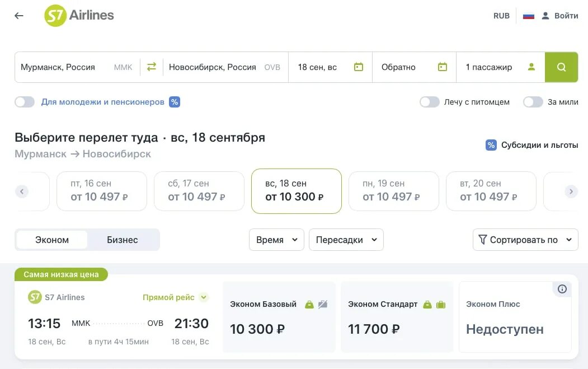588x369 pixels.
Task: Click filter funnel icon in sort control
Action: point(483,240)
